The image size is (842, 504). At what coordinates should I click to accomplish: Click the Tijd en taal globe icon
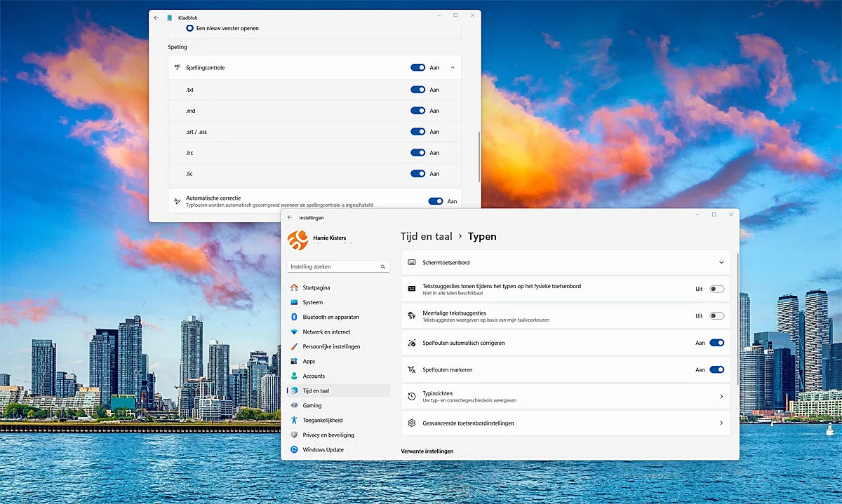pyautogui.click(x=294, y=390)
